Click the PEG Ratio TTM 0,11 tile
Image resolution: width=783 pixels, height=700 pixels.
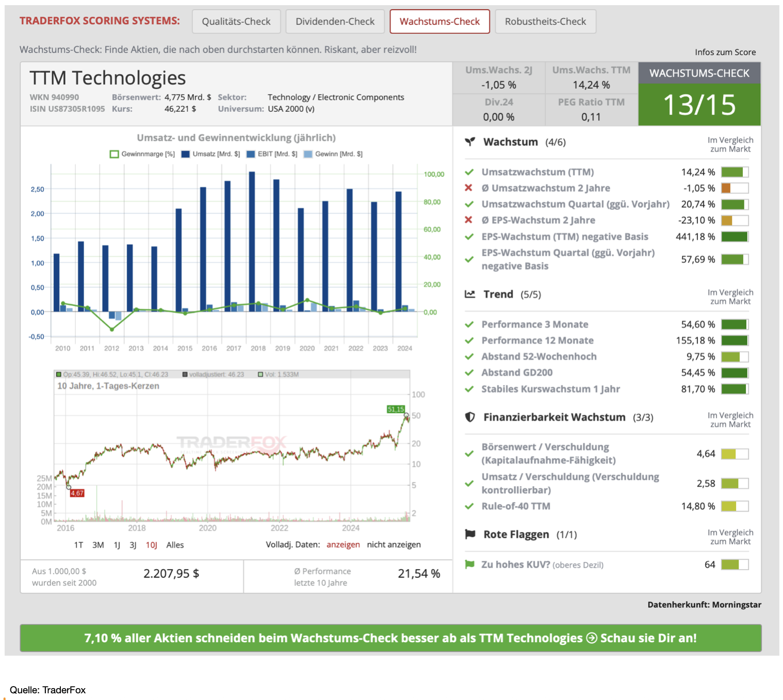(592, 110)
